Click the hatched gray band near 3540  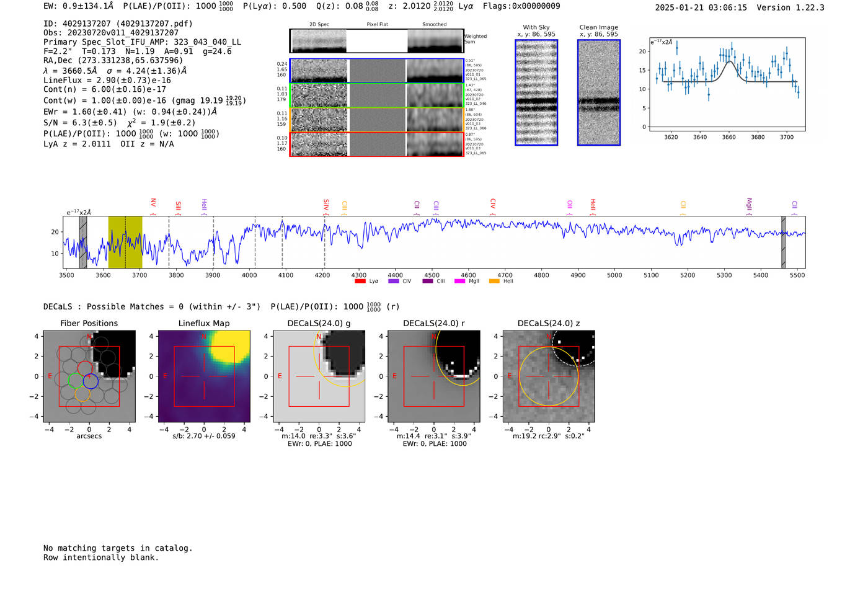point(83,242)
